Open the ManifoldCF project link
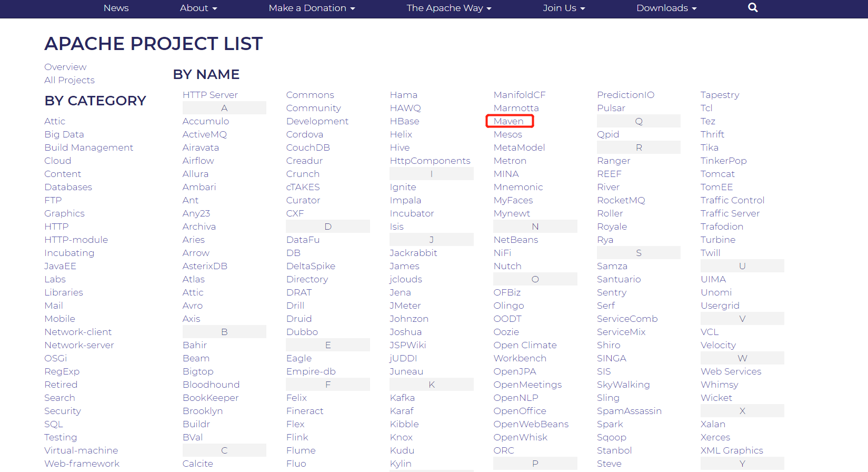 520,95
